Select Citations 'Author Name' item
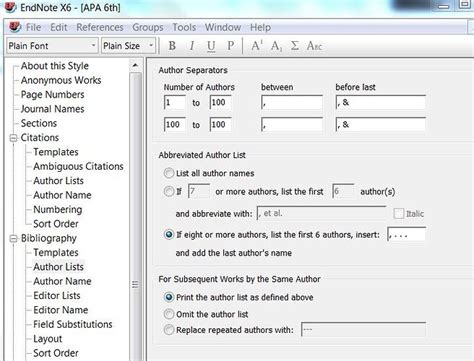The height and width of the screenshot is (361, 474). 62,195
